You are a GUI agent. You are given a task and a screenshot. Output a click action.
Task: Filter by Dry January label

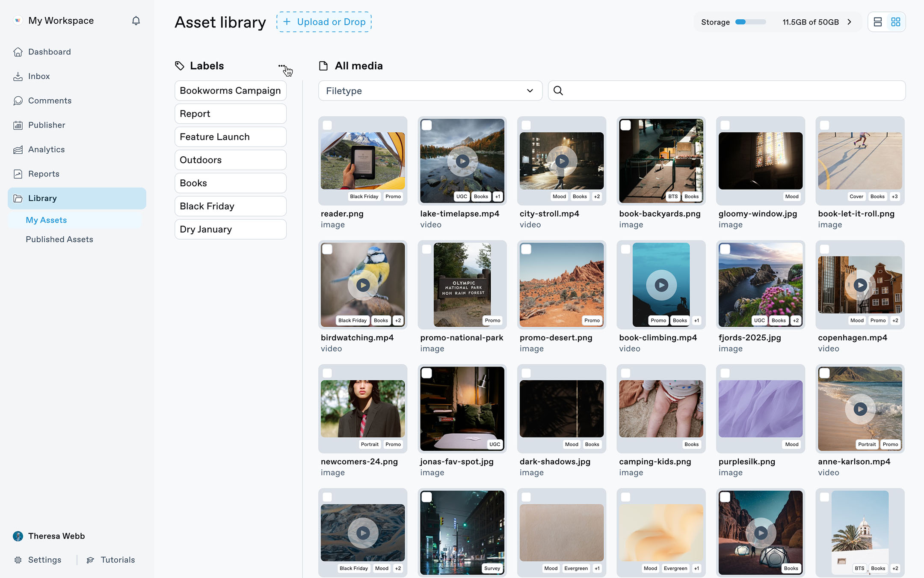point(231,229)
